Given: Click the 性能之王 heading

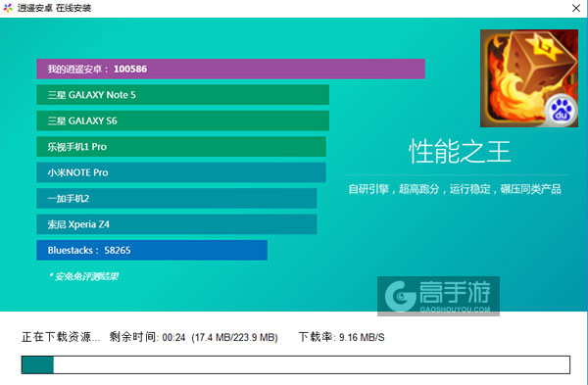Looking at the screenshot, I should [x=460, y=152].
